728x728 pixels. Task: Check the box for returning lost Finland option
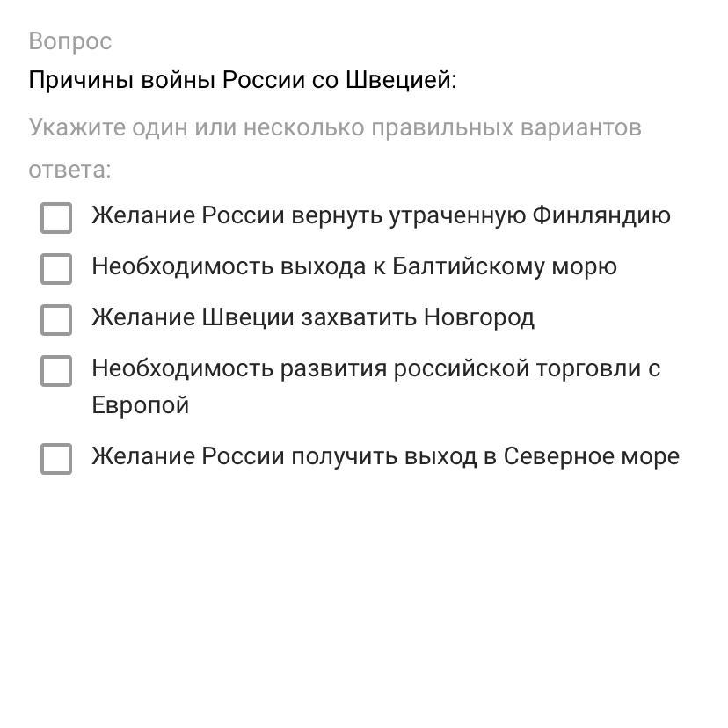point(56,218)
